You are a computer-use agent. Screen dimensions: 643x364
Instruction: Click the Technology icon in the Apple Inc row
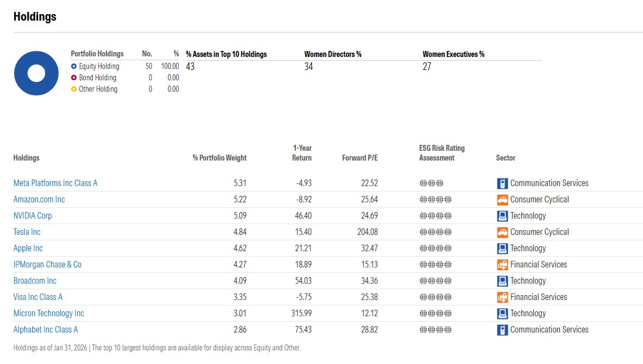click(502, 248)
